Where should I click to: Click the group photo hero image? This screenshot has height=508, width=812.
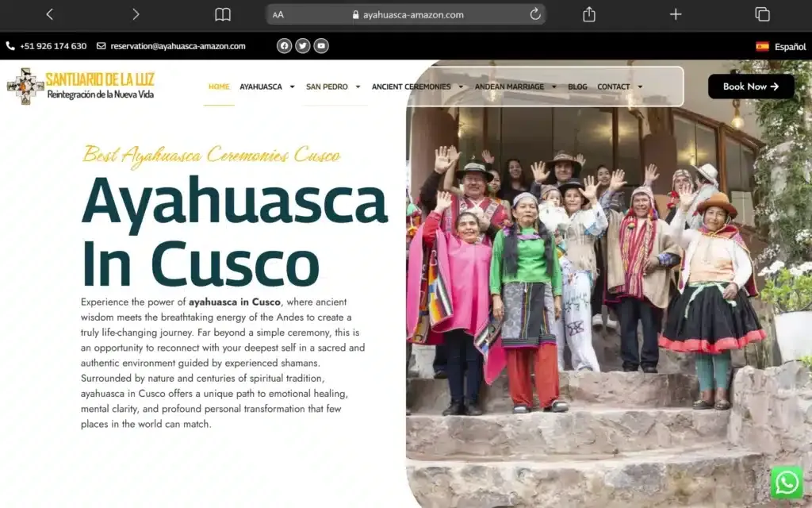click(x=608, y=284)
